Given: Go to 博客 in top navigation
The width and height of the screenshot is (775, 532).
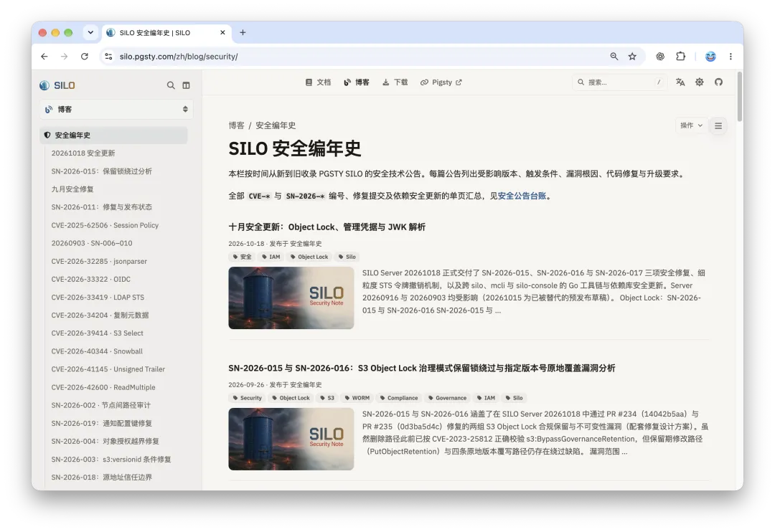Looking at the screenshot, I should click(357, 82).
